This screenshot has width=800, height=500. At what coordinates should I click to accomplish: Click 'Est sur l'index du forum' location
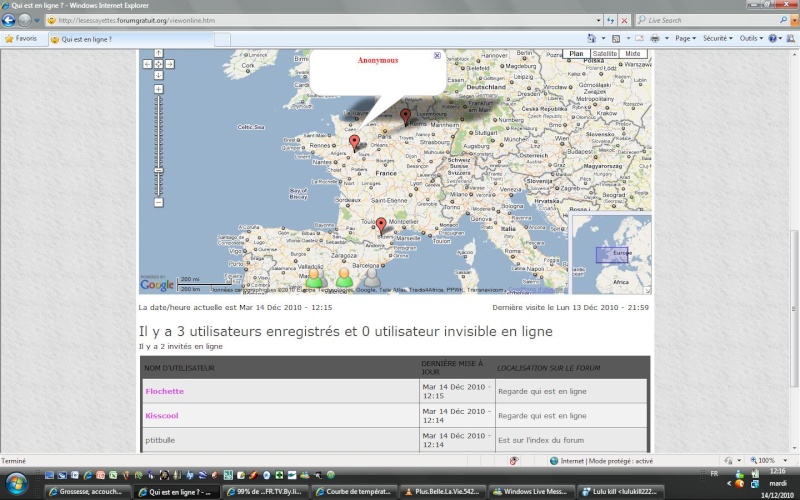(x=541, y=440)
